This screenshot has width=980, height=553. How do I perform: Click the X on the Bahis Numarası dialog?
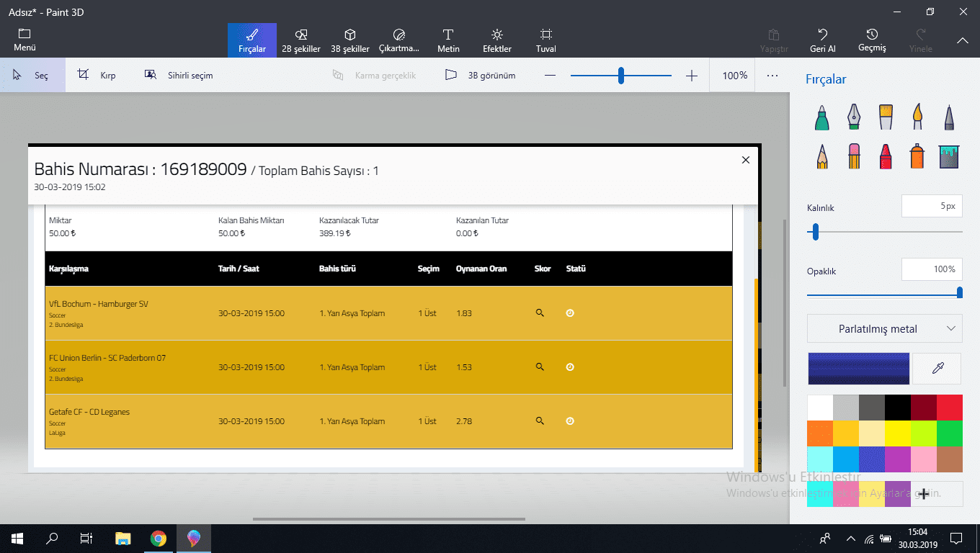[746, 160]
